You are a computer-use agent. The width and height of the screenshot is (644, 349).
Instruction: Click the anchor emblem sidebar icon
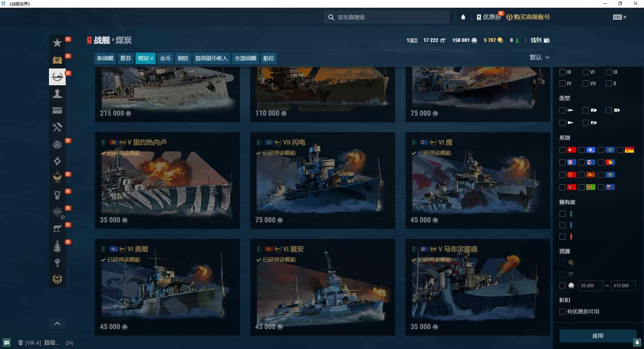57,279
